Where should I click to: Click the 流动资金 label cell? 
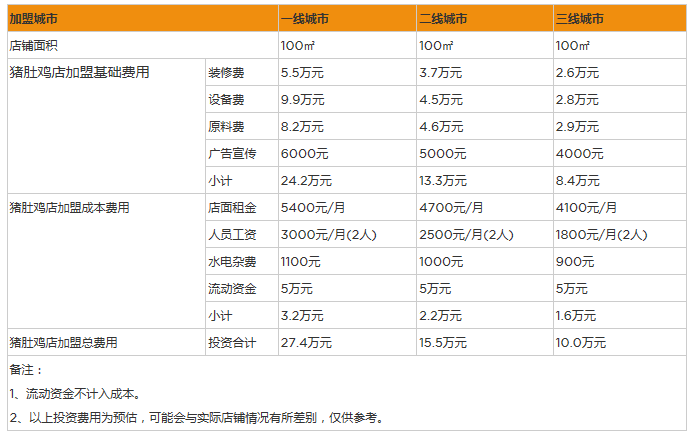click(x=232, y=289)
